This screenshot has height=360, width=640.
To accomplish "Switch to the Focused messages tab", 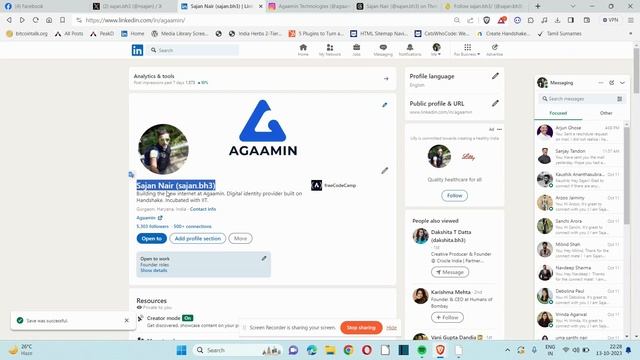I will (x=558, y=113).
